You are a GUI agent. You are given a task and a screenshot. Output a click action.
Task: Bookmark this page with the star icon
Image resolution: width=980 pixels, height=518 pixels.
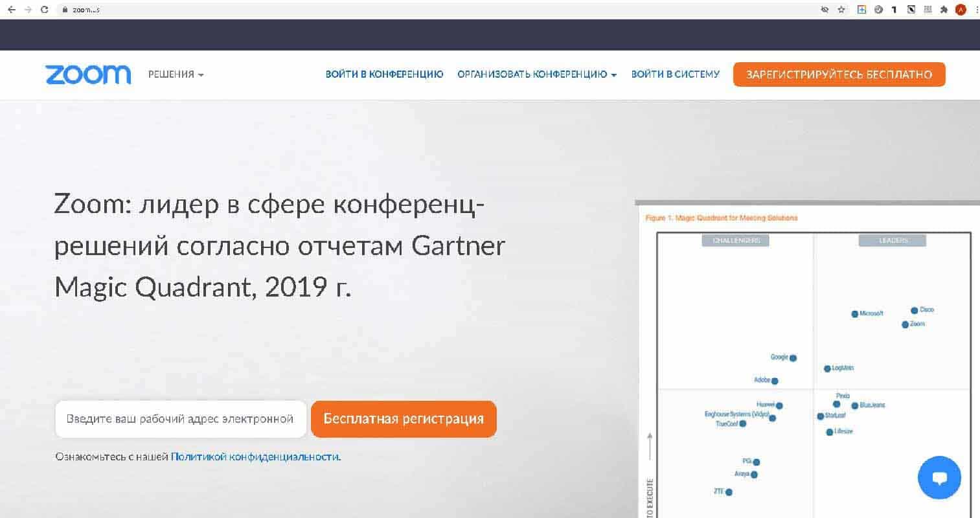coord(841,10)
